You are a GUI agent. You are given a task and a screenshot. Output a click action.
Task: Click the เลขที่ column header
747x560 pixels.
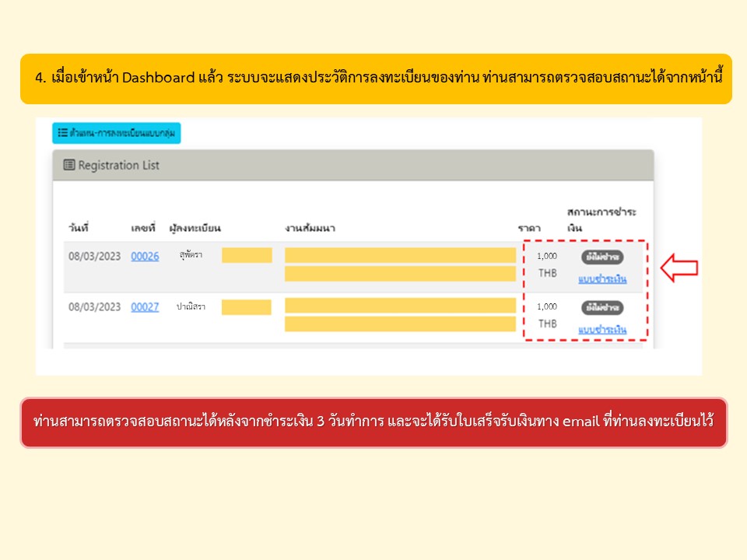(x=143, y=228)
